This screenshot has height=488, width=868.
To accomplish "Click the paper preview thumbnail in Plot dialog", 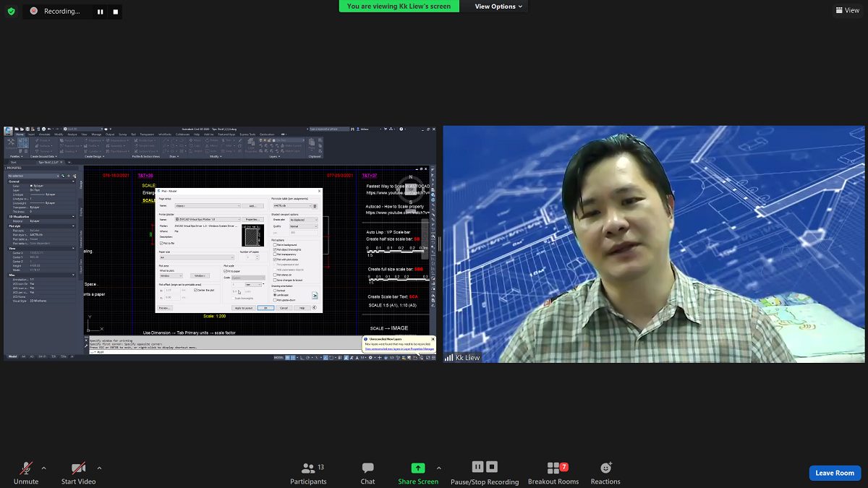I will point(253,235).
